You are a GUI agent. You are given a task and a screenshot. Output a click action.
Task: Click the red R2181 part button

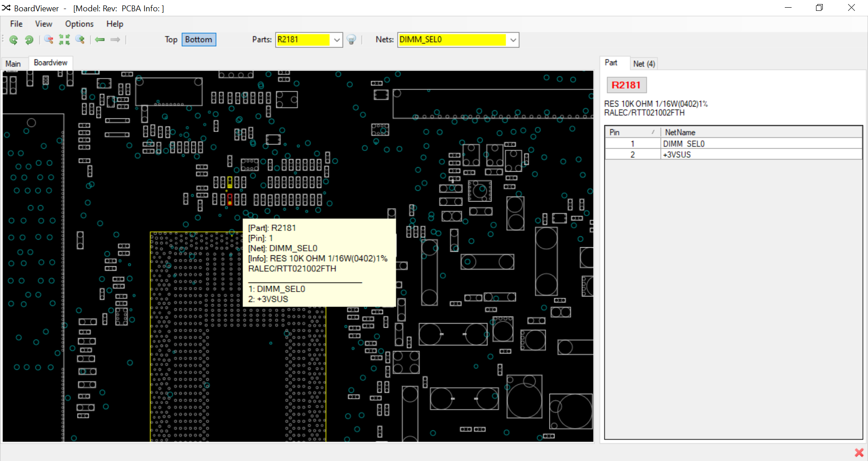tap(626, 85)
